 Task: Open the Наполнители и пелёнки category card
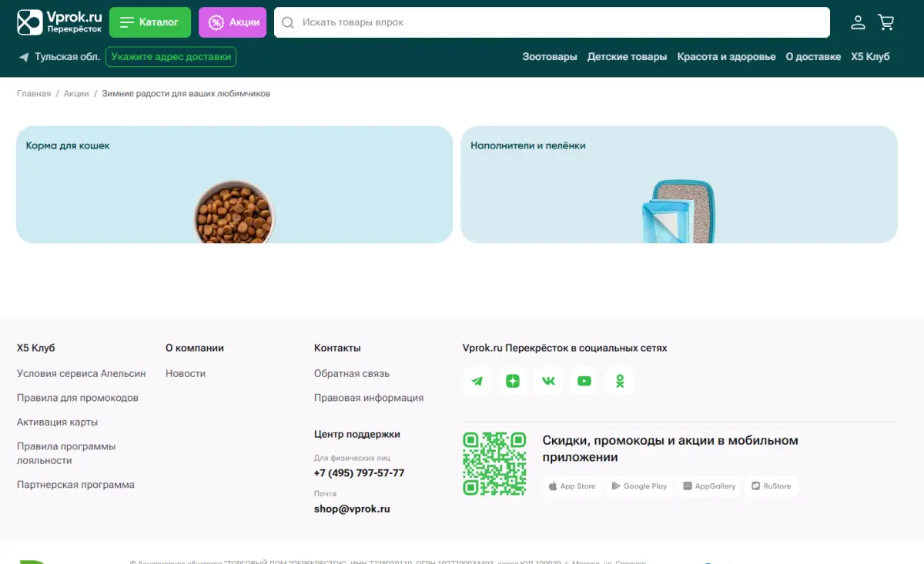(679, 185)
